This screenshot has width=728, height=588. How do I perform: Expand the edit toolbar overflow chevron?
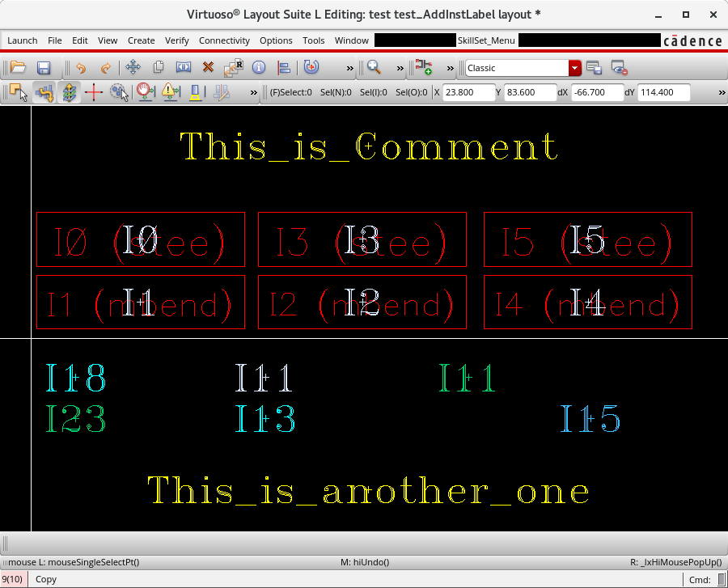[349, 68]
